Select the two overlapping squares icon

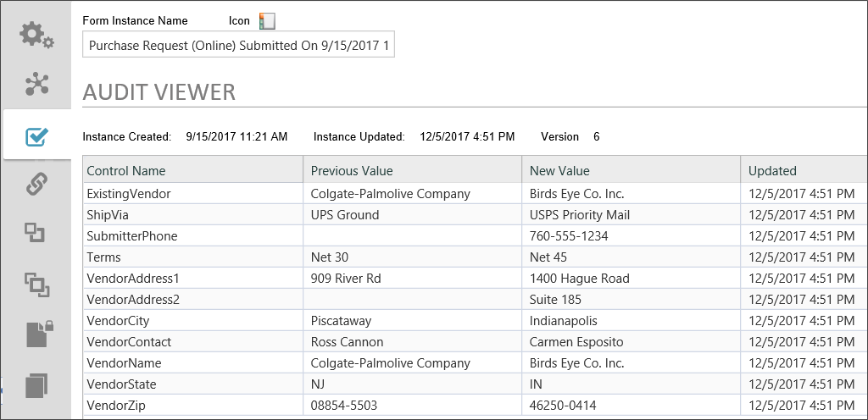[34, 233]
